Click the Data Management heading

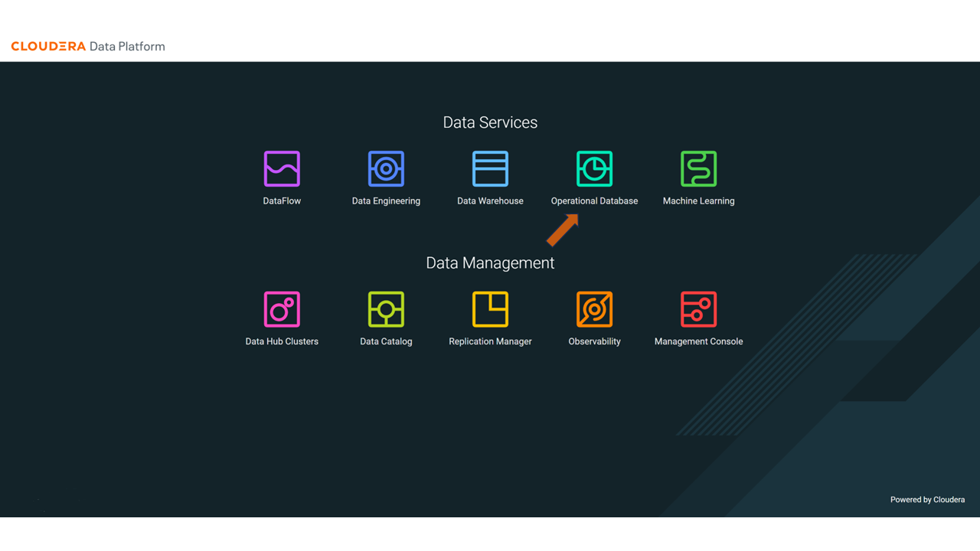[x=490, y=263]
